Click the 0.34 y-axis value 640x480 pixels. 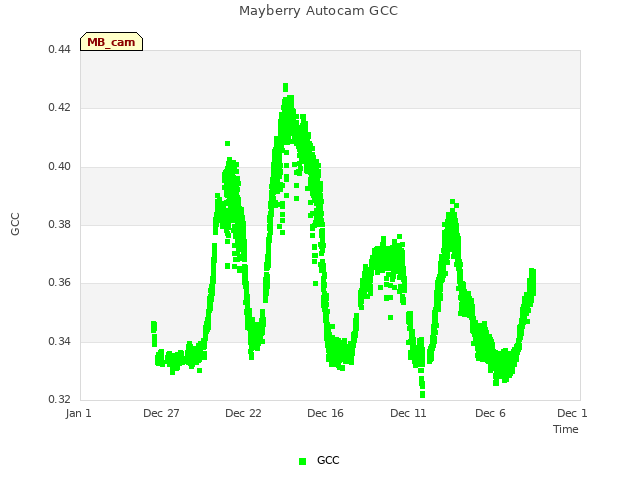pyautogui.click(x=60, y=341)
